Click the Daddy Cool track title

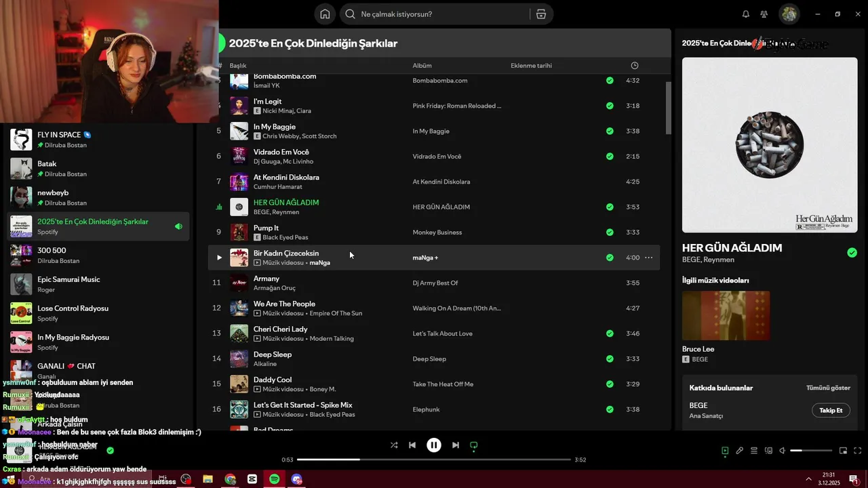273,380
